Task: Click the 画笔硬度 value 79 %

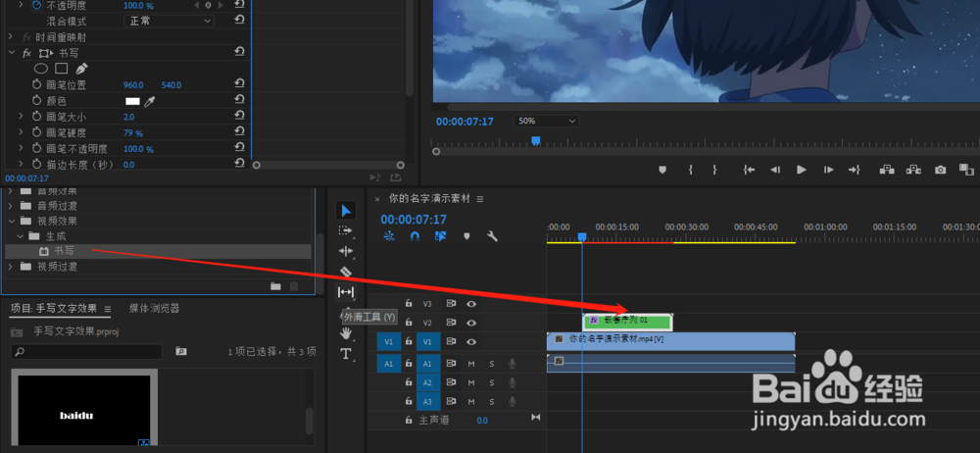Action: pos(133,132)
